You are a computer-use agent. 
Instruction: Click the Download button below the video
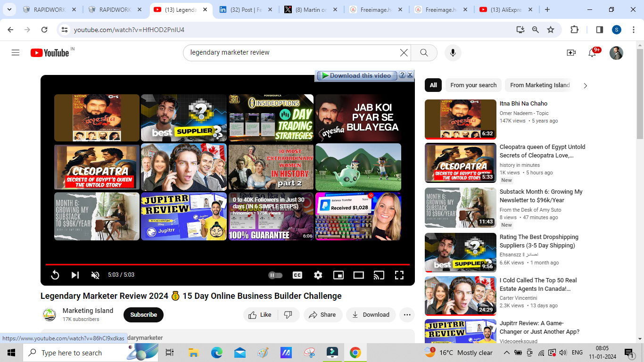(x=371, y=315)
